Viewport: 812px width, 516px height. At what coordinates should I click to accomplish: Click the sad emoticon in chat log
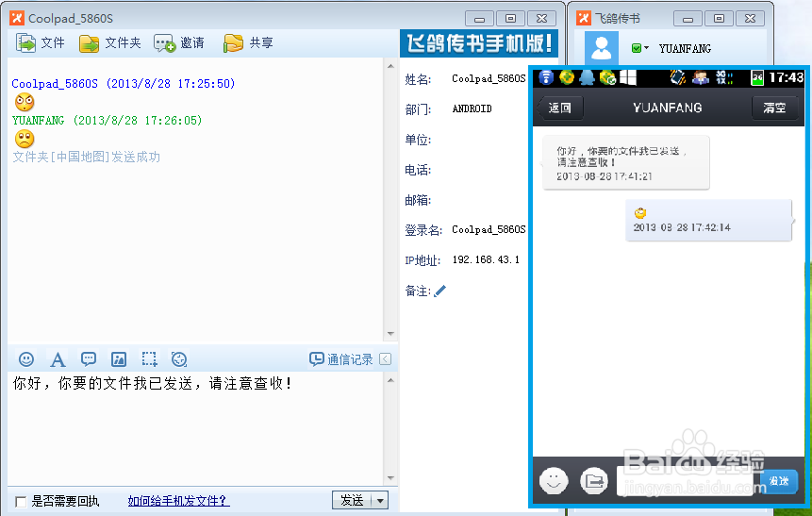(x=25, y=139)
